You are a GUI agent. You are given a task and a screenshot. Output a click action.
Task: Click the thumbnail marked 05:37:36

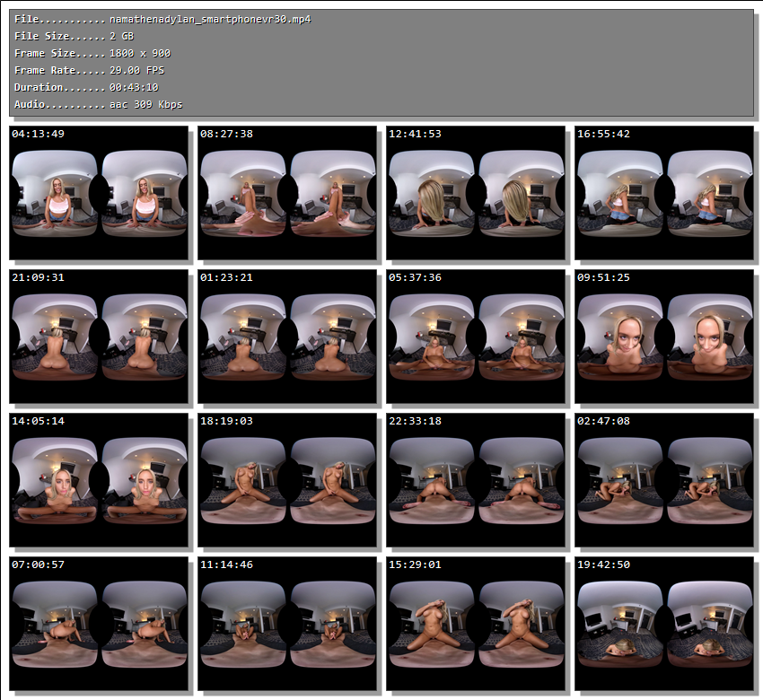(476, 337)
